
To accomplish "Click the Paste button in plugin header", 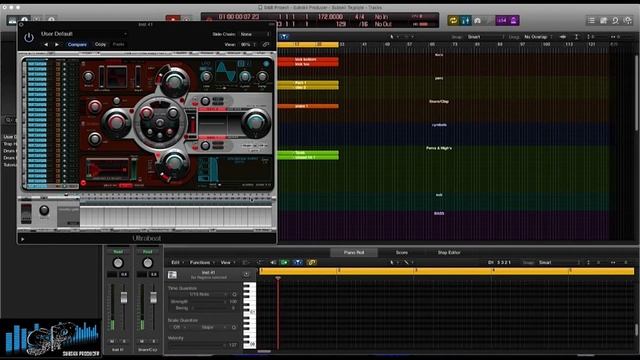I will pos(118,44).
